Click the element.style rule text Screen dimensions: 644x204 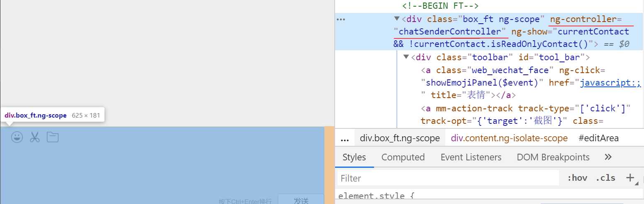376,197
